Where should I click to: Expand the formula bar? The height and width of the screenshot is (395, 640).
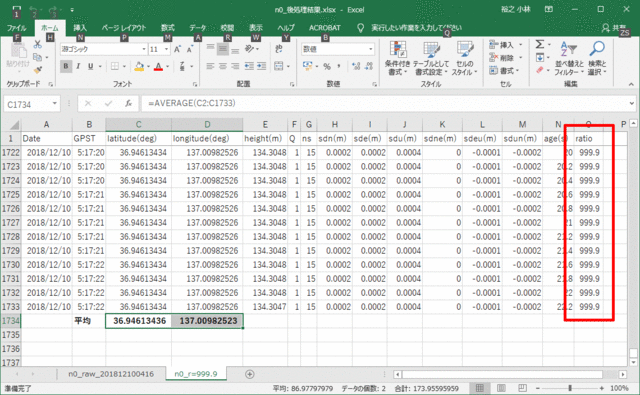tap(631, 104)
